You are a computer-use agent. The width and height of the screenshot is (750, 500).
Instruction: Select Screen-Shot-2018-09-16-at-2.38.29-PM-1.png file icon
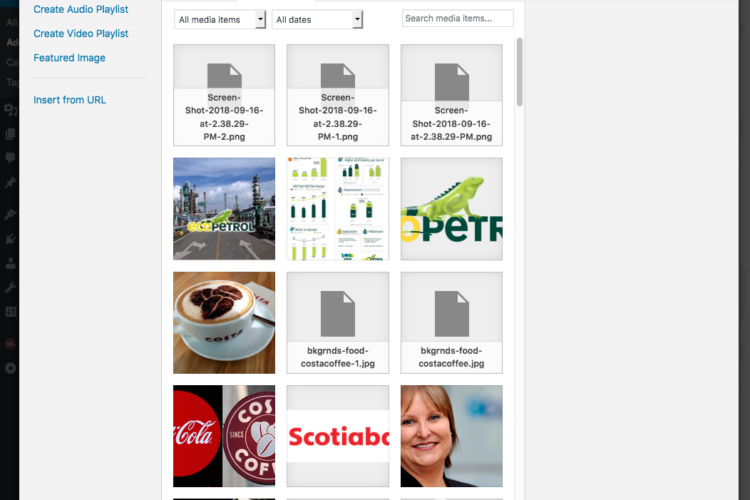(338, 95)
